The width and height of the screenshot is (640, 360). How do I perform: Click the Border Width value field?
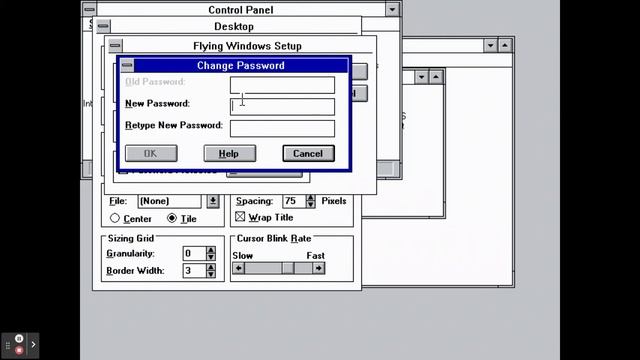194,271
